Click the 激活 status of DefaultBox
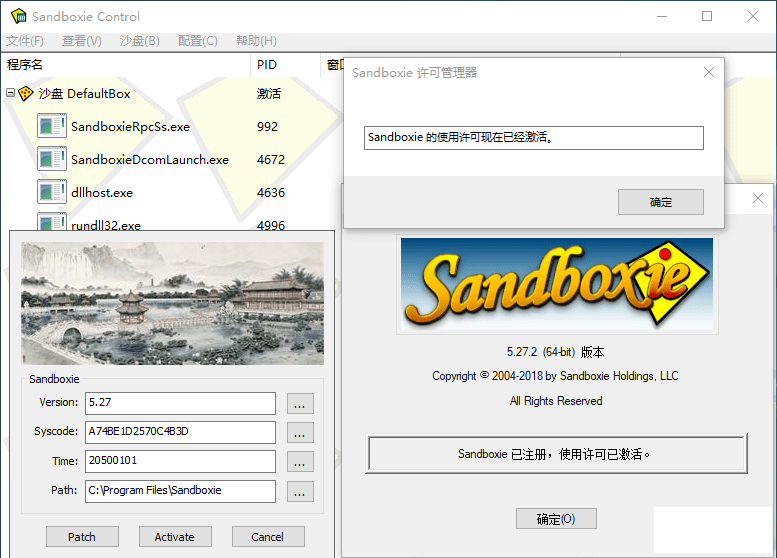 click(x=269, y=94)
